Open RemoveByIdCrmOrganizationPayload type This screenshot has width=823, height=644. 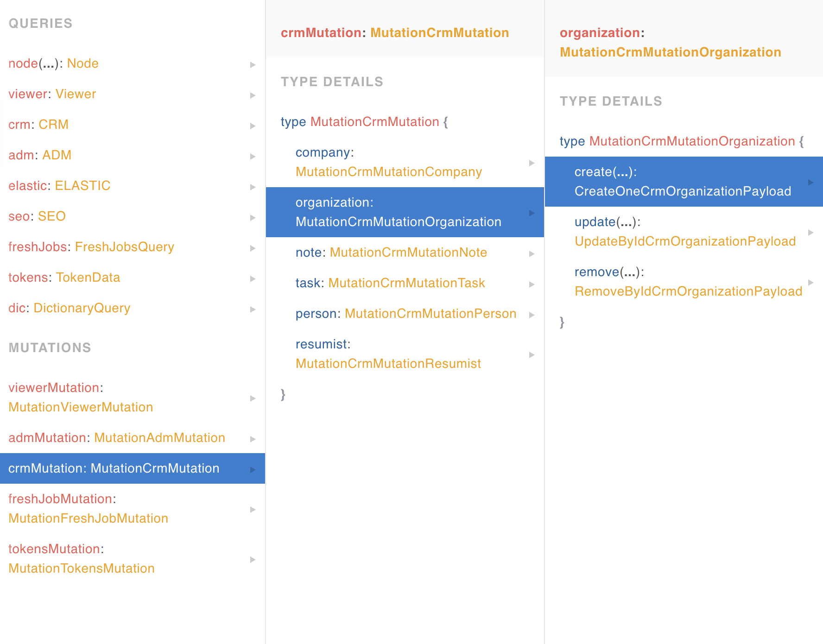688,291
